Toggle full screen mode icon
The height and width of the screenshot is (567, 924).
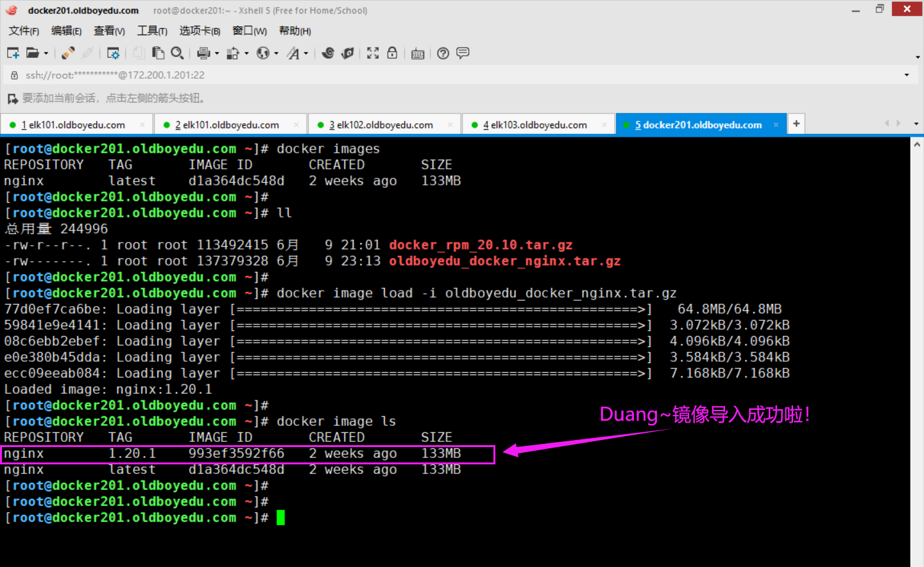[373, 53]
